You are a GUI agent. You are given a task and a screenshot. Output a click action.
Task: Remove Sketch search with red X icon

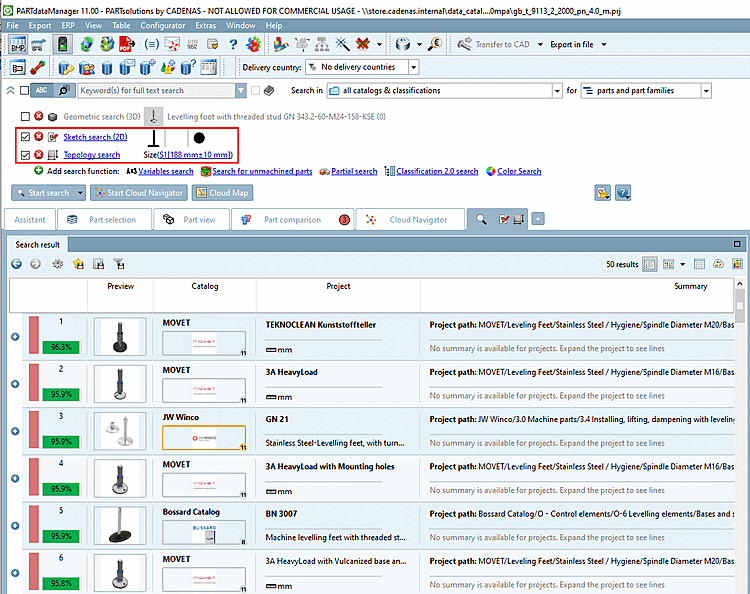(38, 137)
